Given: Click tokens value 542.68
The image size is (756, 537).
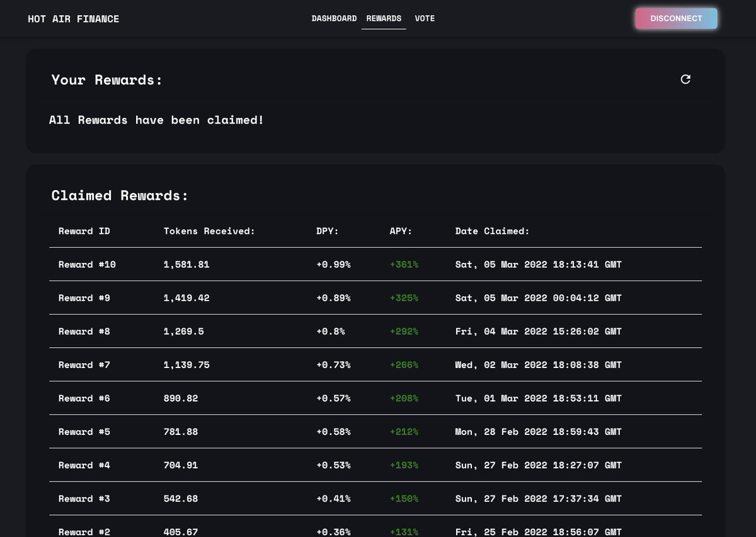Looking at the screenshot, I should click(181, 499).
